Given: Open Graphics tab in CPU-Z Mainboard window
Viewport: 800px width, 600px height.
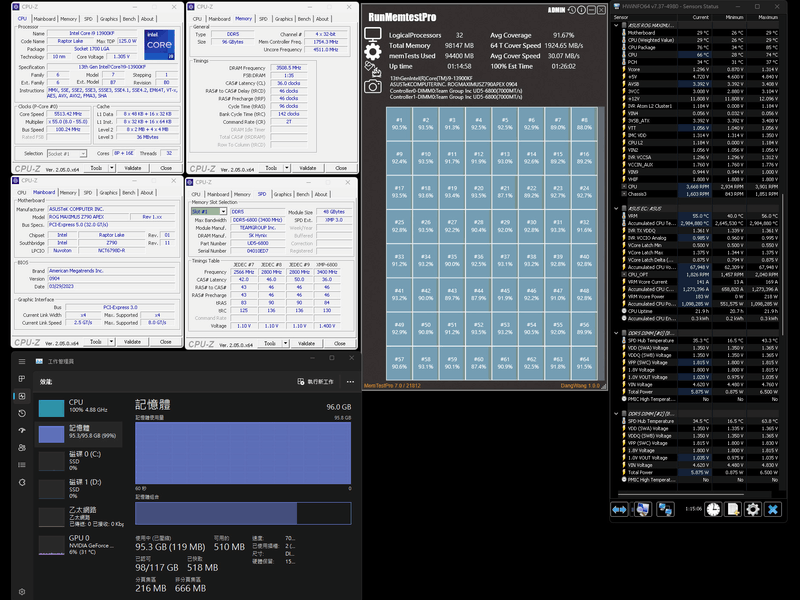Looking at the screenshot, I should (108, 192).
